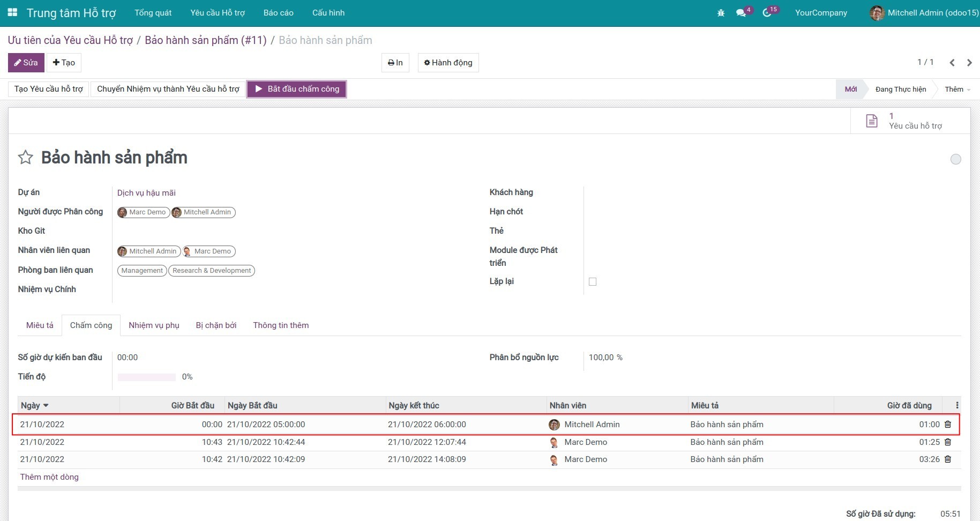Viewport: 980px width, 521px height.
Task: Click Thêm một dòng link
Action: coord(49,477)
